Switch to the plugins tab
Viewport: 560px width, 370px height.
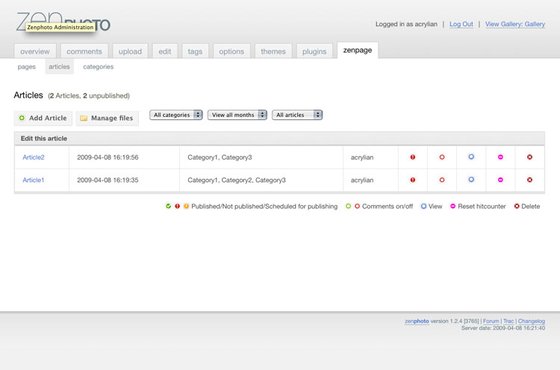pyautogui.click(x=314, y=51)
